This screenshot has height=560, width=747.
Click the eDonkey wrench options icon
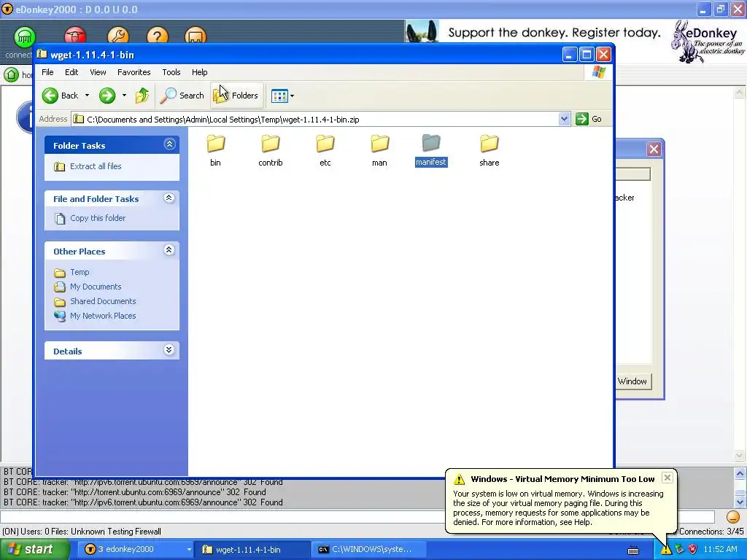point(117,36)
